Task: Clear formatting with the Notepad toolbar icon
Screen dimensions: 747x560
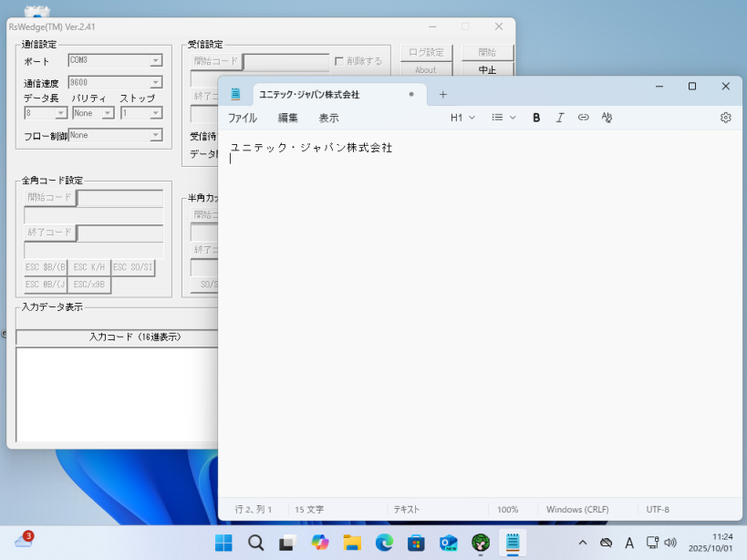Action: click(607, 118)
